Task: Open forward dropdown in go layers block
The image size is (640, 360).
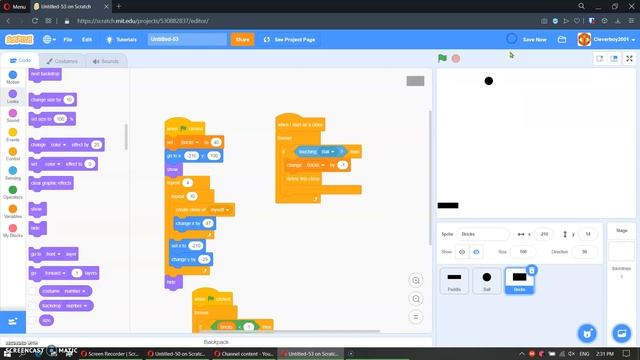Action: tap(55, 273)
